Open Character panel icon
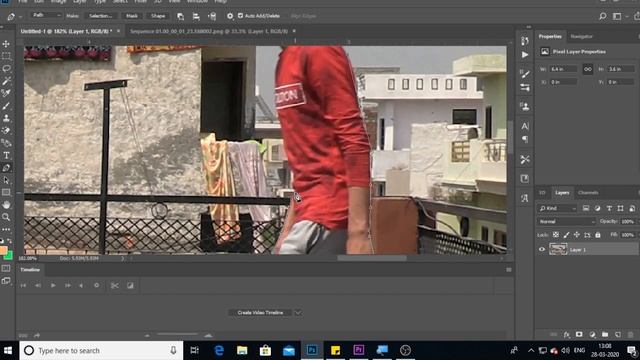 525,126
